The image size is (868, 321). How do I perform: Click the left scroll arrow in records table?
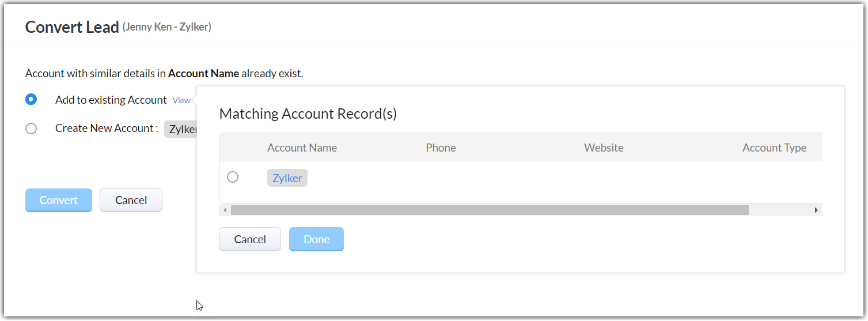point(225,210)
